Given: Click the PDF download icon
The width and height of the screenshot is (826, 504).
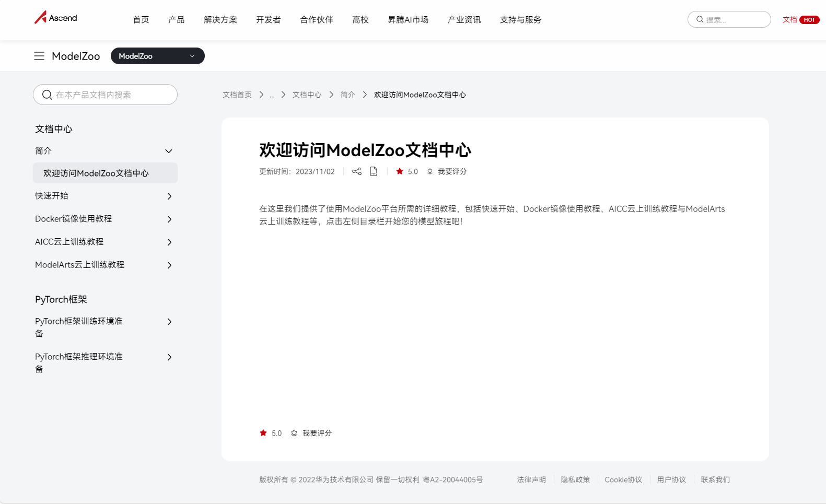Looking at the screenshot, I should pos(374,171).
